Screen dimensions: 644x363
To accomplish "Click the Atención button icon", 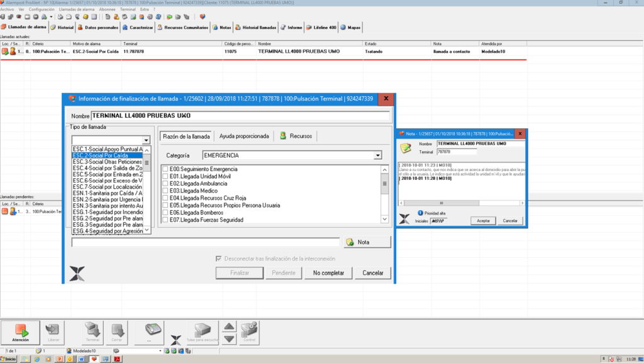I will point(21,330).
